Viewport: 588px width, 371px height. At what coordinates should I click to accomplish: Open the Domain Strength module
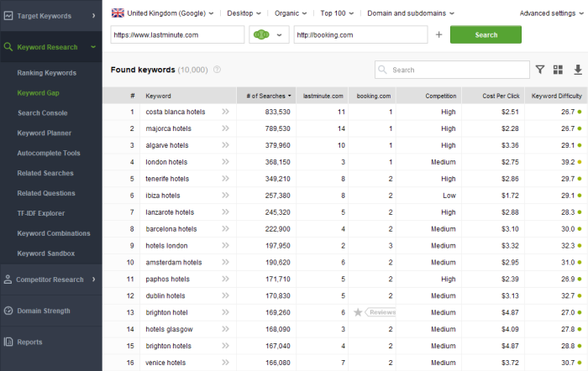44,311
